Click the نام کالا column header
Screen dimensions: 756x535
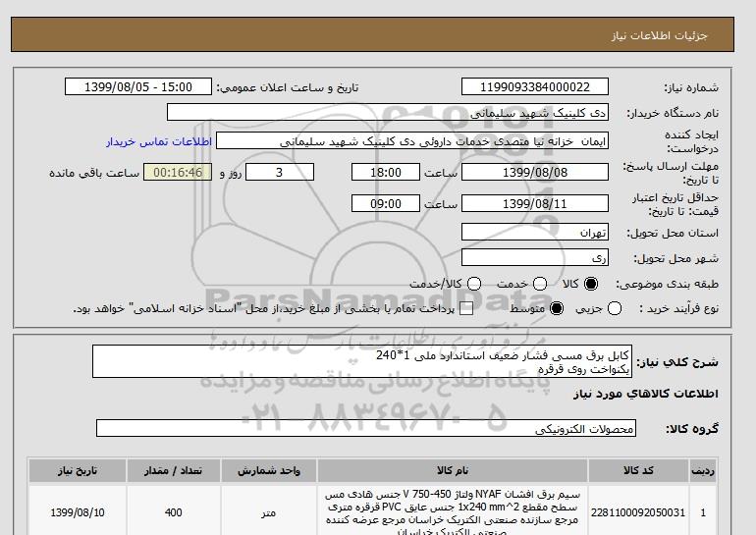point(453,471)
